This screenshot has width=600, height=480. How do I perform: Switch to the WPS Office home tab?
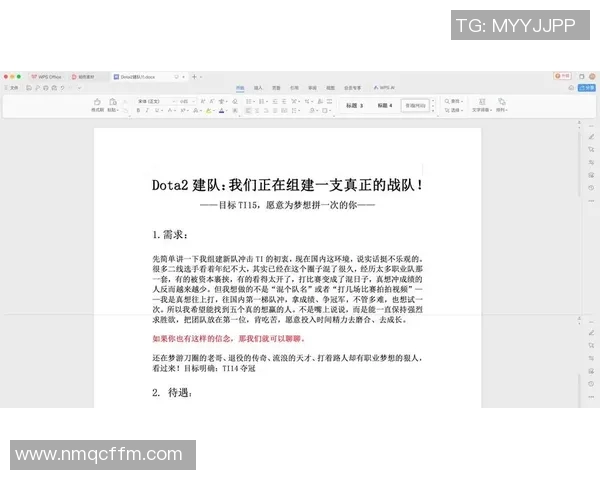pos(47,77)
